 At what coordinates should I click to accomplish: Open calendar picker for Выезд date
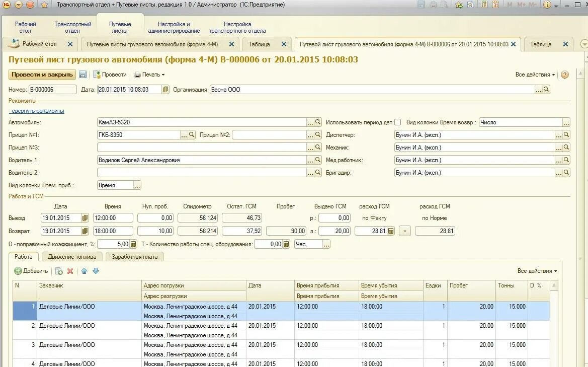85,217
